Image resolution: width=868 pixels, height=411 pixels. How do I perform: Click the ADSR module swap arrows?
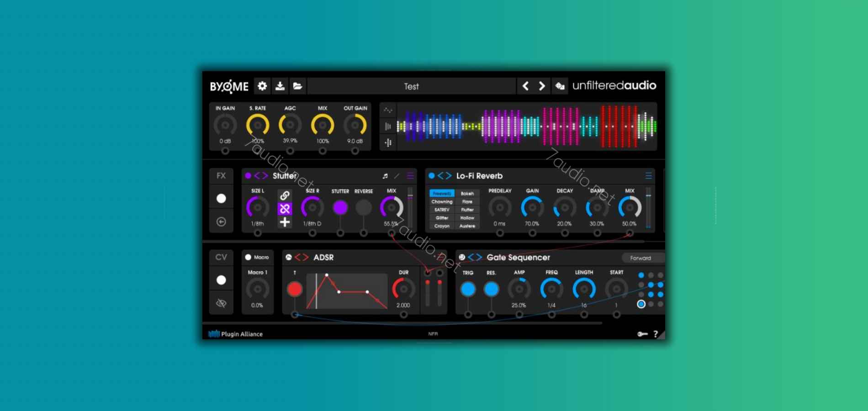tap(302, 258)
